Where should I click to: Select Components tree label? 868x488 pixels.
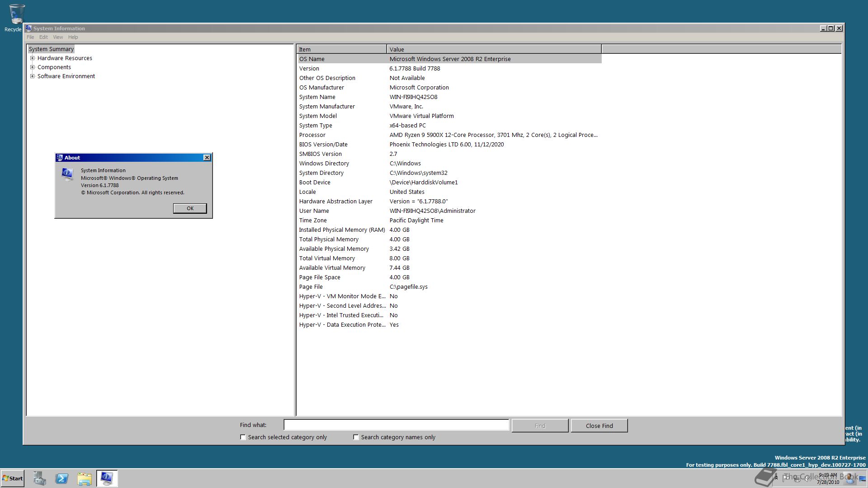(54, 67)
